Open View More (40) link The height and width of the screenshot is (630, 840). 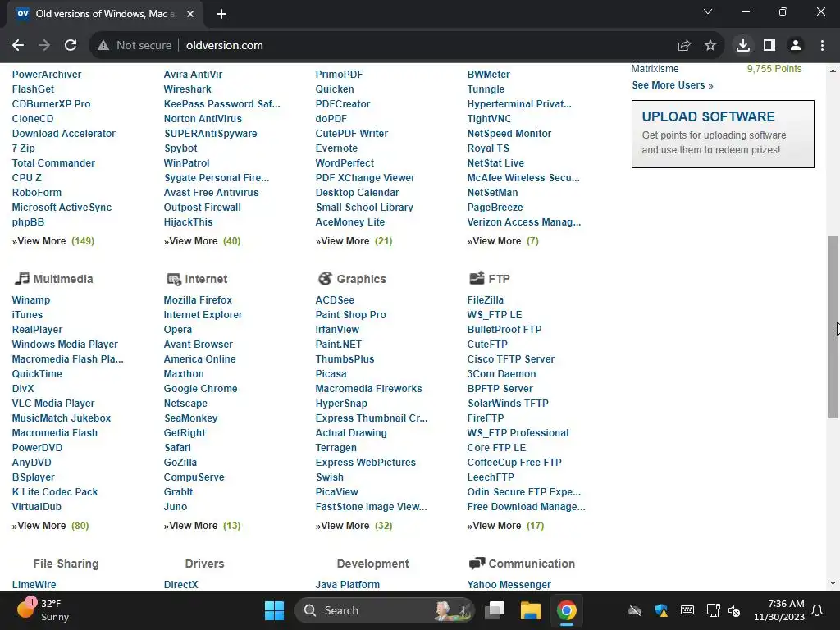point(202,241)
